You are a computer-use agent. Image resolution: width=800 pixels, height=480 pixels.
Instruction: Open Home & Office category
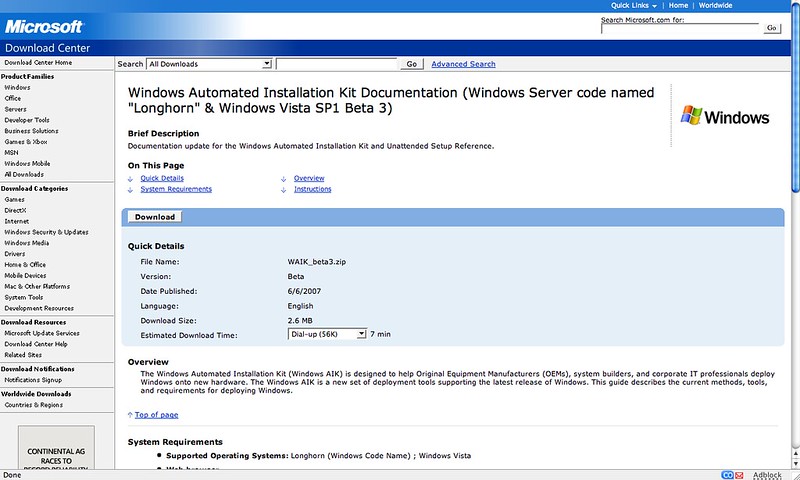pyautogui.click(x=25, y=265)
